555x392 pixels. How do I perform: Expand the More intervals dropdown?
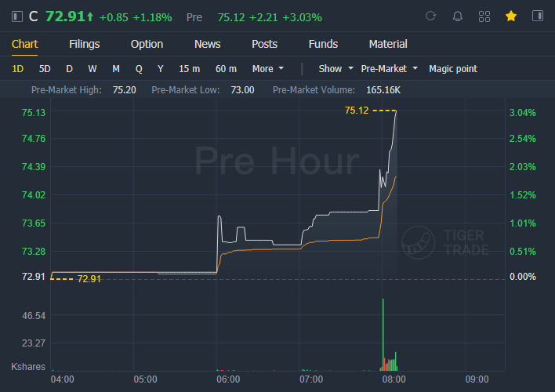268,69
